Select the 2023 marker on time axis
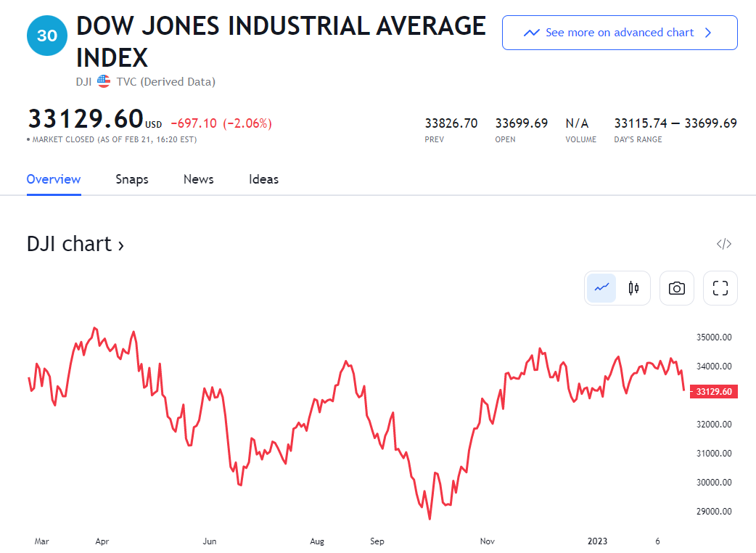 click(x=597, y=541)
